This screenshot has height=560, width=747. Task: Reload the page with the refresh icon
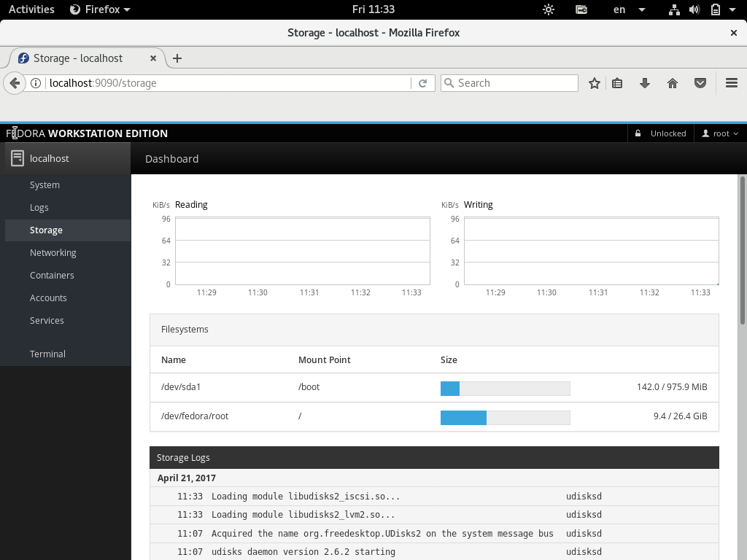[x=422, y=83]
